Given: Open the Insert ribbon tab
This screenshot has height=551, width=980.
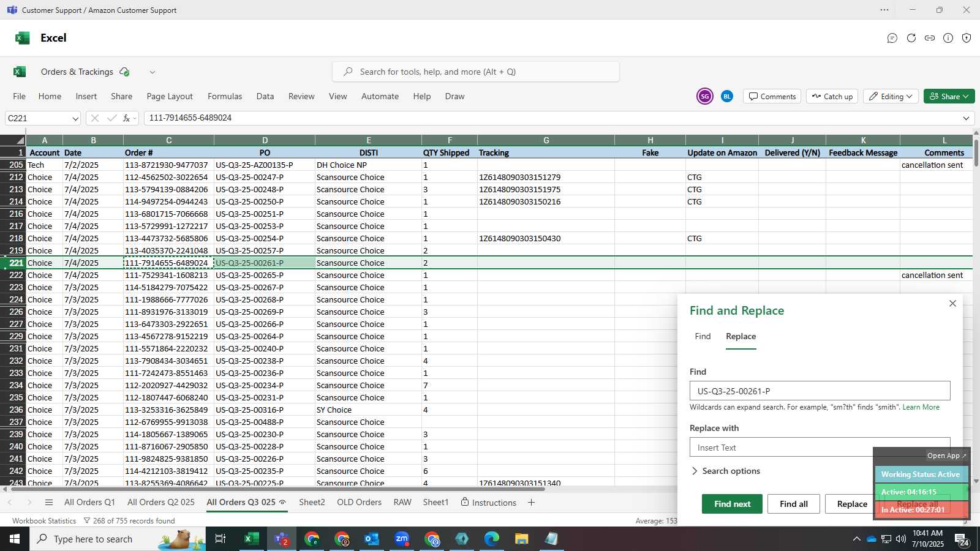Looking at the screenshot, I should tap(86, 96).
